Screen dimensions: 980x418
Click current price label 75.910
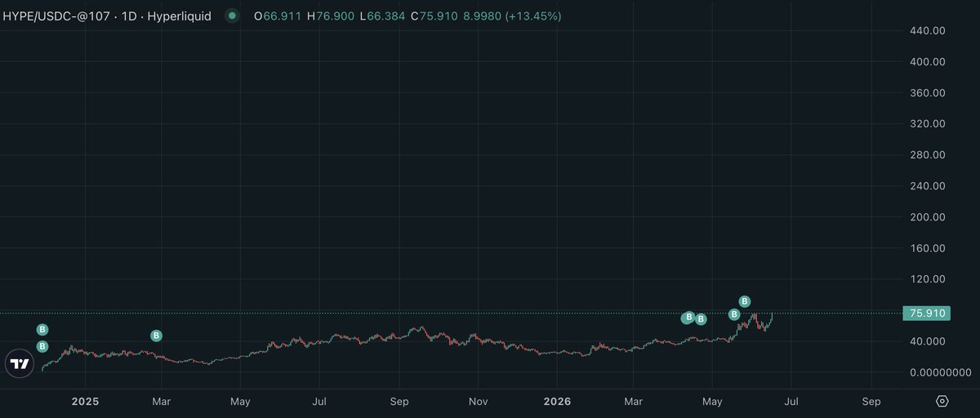pyautogui.click(x=926, y=313)
